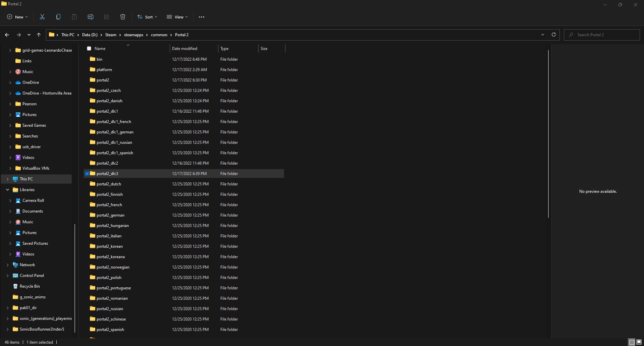
Task: Click the This PC monitor icon
Action: pyautogui.click(x=15, y=179)
